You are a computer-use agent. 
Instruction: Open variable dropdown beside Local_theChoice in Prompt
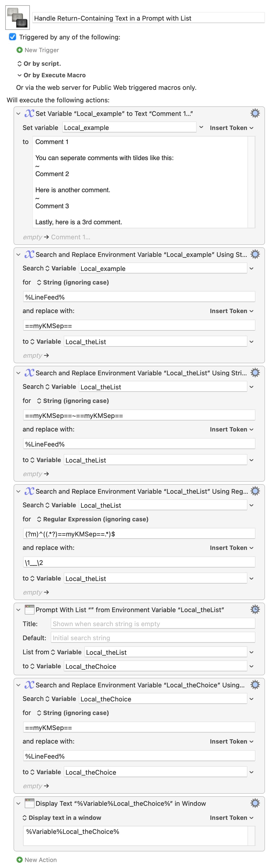pos(251,666)
